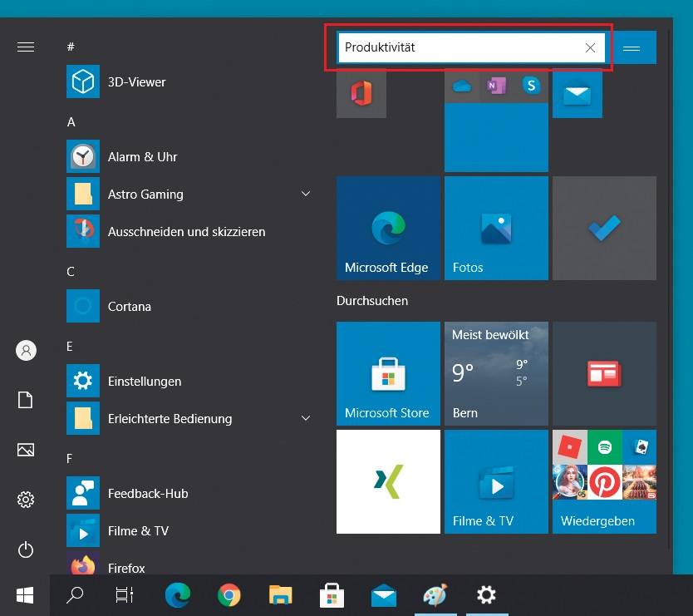Open Documents from the left rail

(x=25, y=400)
